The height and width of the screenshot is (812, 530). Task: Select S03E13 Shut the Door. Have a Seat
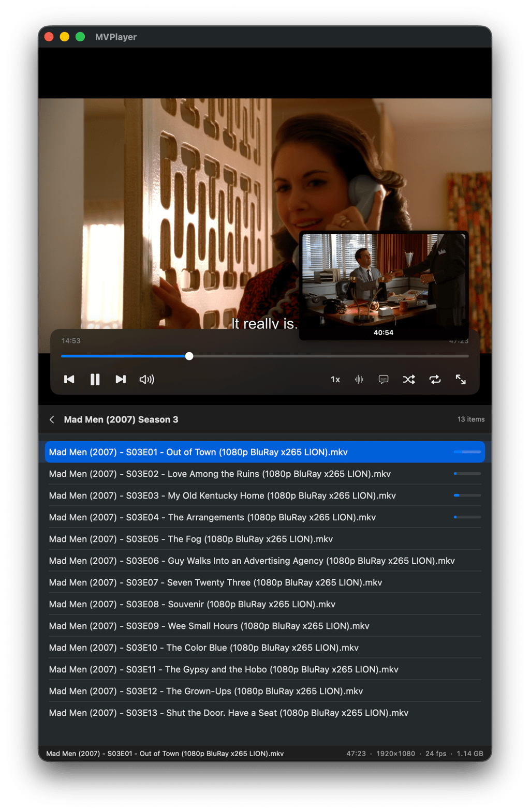[x=265, y=713]
